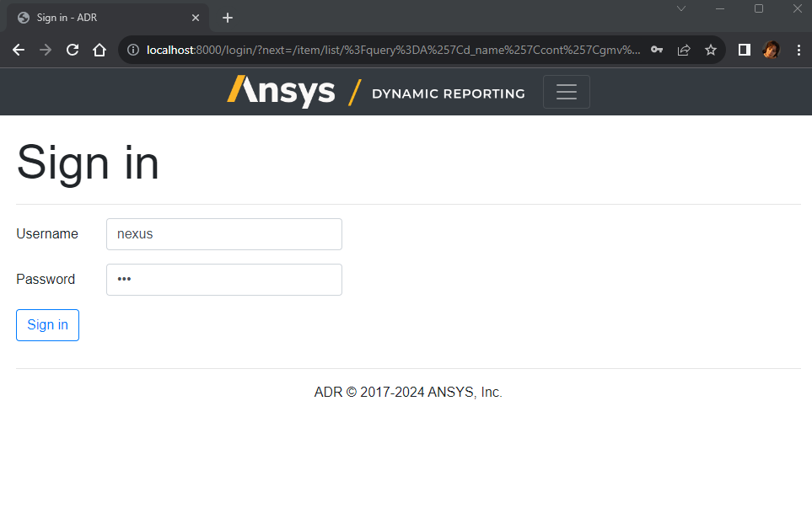812x508 pixels.
Task: Minimize the browser window
Action: pyautogui.click(x=720, y=8)
